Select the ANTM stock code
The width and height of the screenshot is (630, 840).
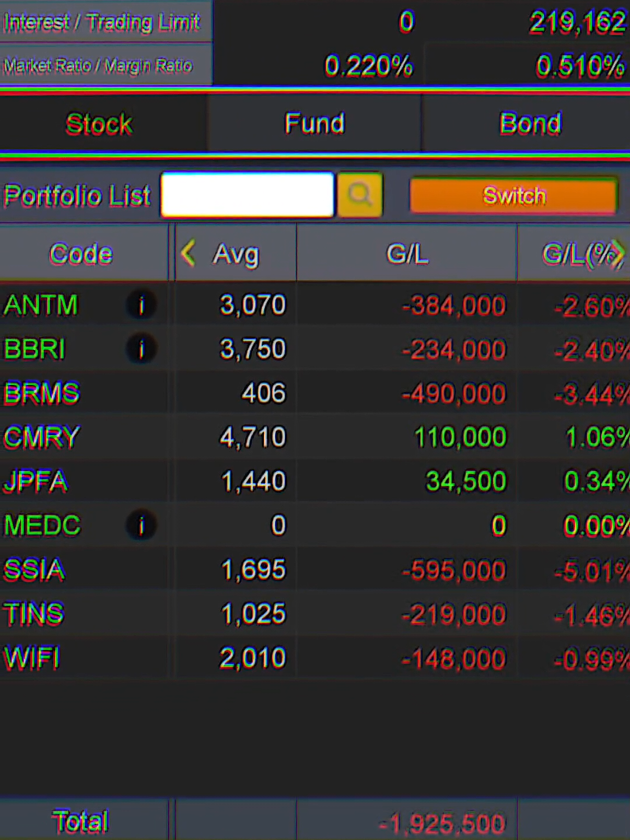pos(41,305)
